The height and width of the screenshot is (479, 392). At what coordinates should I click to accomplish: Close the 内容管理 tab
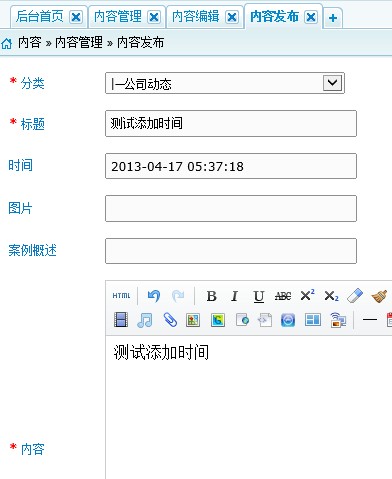(154, 17)
